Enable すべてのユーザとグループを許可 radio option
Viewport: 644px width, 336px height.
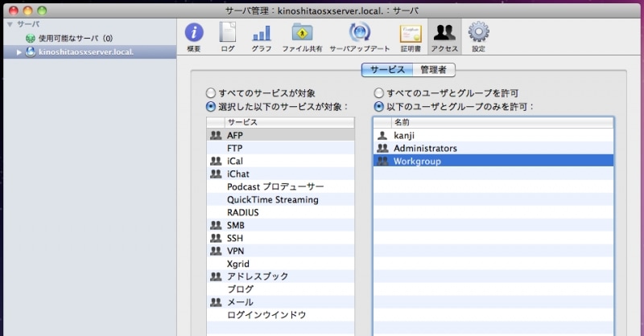coord(378,93)
